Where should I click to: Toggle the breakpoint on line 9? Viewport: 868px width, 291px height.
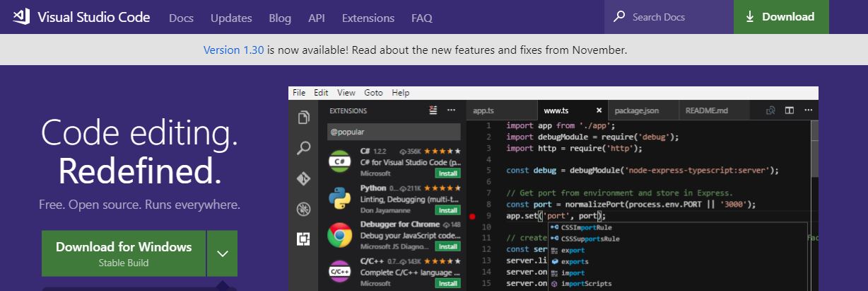pyautogui.click(x=471, y=216)
